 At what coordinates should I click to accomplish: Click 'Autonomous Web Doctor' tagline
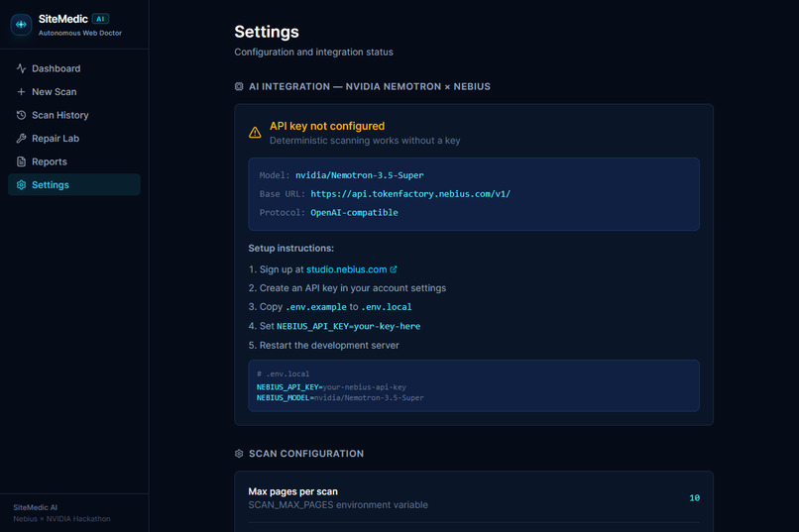point(80,33)
